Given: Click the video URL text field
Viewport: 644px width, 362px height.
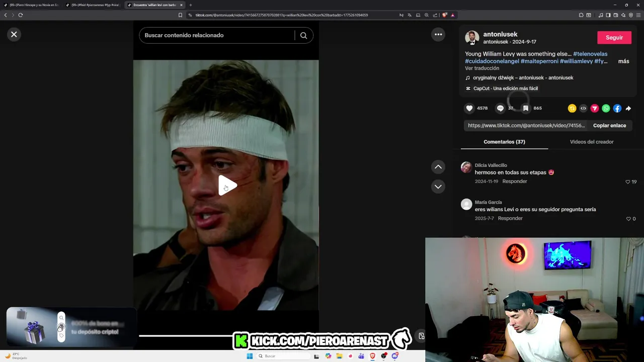Looking at the screenshot, I should 526,125.
